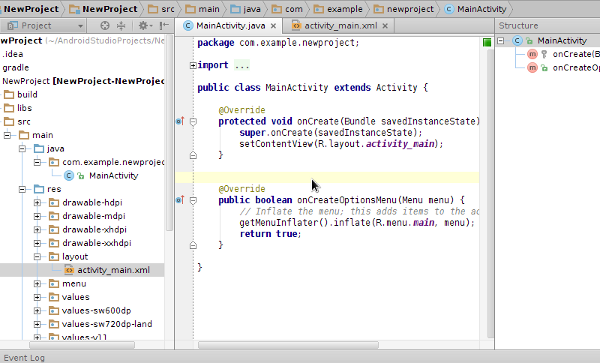Click the MainActivity breadcrumb
The height and width of the screenshot is (363, 600).
point(475,9)
